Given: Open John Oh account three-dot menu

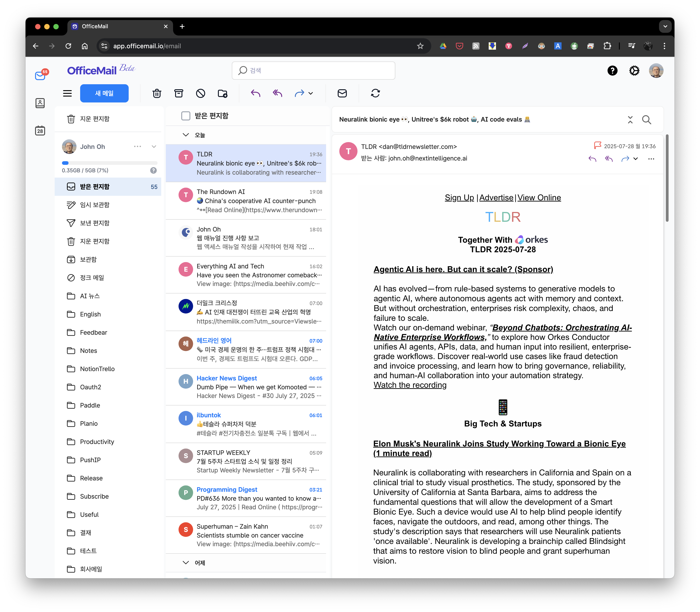Looking at the screenshot, I should coord(137,147).
